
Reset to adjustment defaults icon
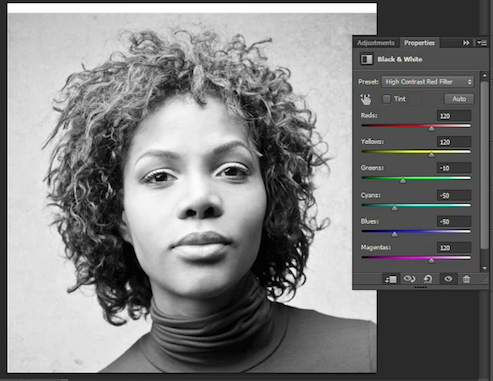[x=428, y=279]
